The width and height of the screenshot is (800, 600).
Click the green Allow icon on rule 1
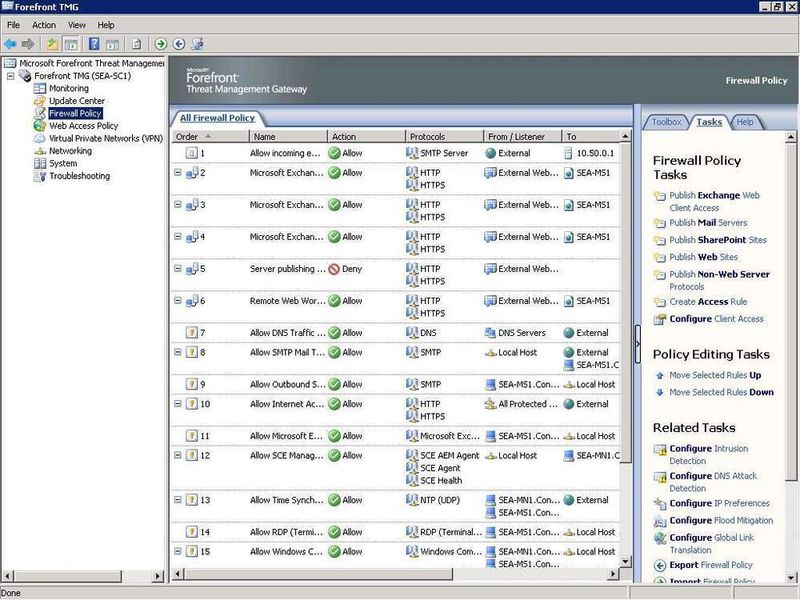334,153
